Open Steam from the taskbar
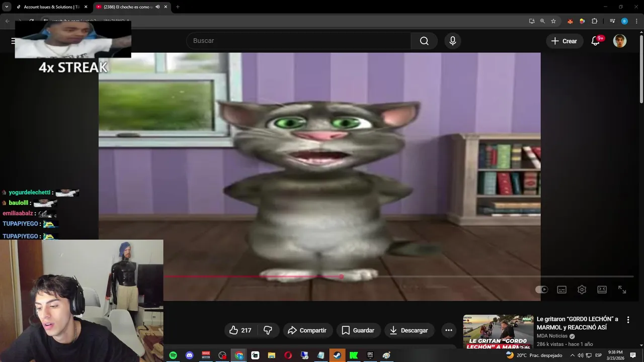This screenshot has width=644, height=362. click(338, 355)
